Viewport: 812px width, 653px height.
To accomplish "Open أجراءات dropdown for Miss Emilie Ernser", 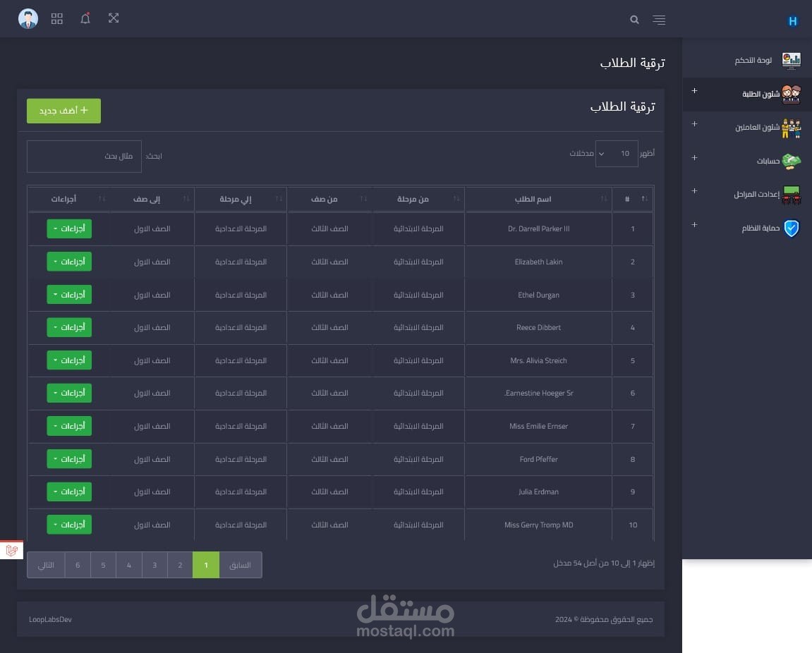I will 69,426.
